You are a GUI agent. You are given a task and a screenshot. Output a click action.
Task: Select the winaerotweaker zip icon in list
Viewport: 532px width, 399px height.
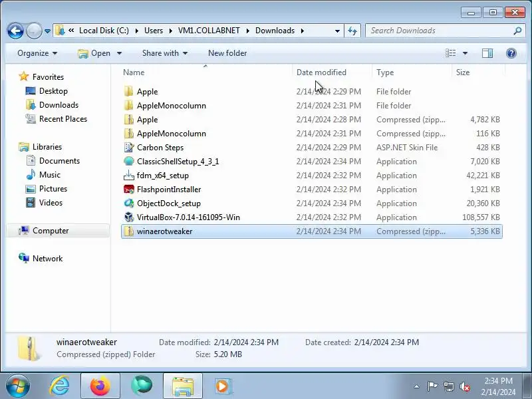(x=128, y=231)
